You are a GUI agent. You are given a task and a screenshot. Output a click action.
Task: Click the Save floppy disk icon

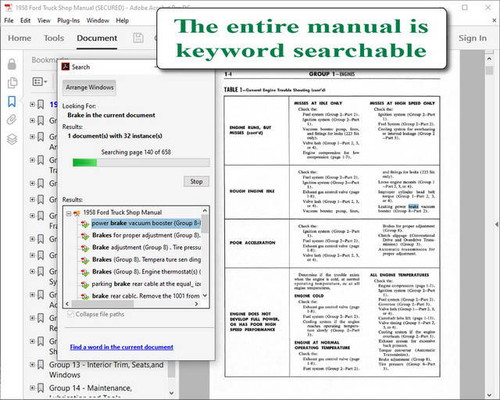point(138,38)
